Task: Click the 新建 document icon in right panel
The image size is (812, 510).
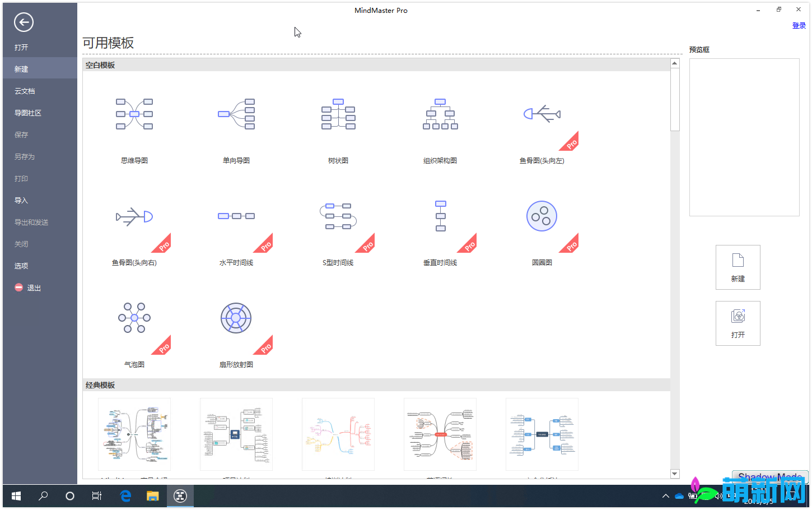Action: click(x=738, y=267)
